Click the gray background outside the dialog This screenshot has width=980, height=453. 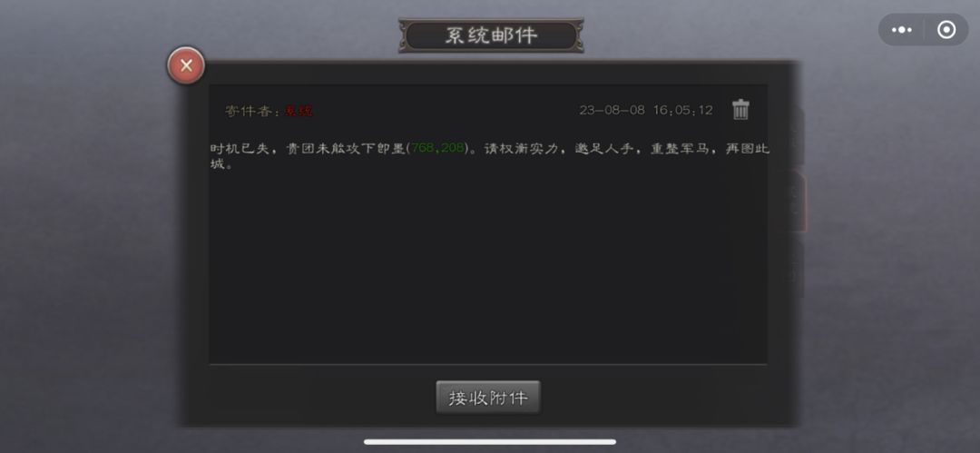pos(87,251)
